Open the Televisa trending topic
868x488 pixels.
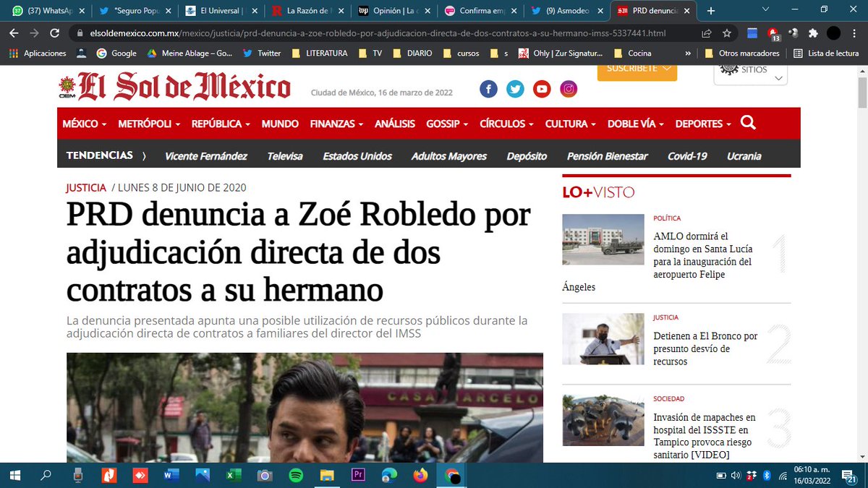285,155
